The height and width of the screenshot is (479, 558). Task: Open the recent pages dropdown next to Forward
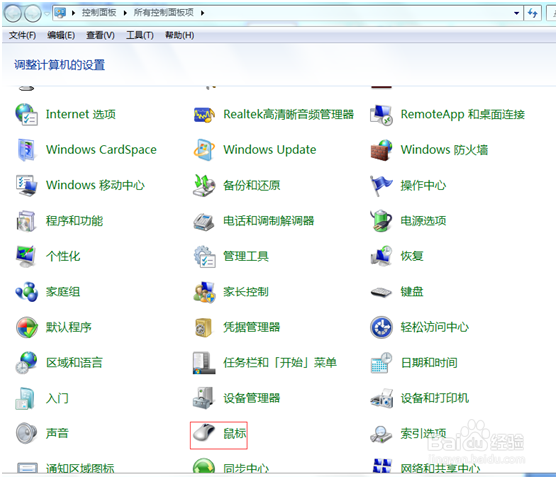point(47,14)
